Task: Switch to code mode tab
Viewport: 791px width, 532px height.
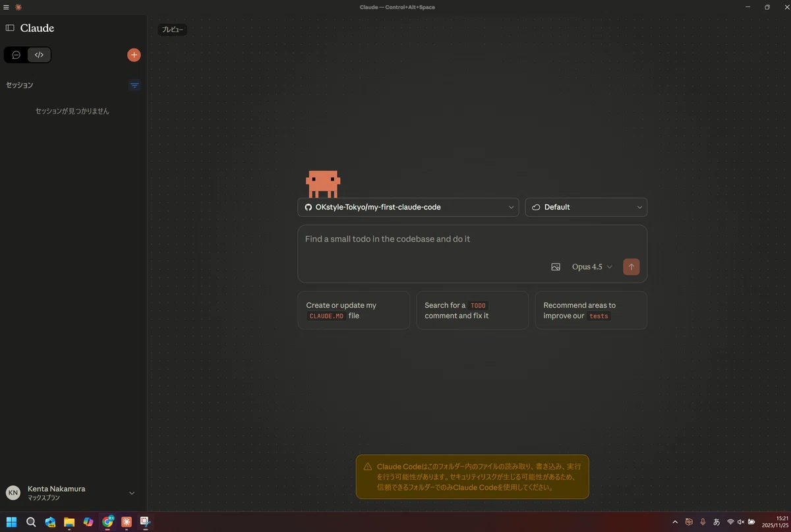Action: coord(39,55)
